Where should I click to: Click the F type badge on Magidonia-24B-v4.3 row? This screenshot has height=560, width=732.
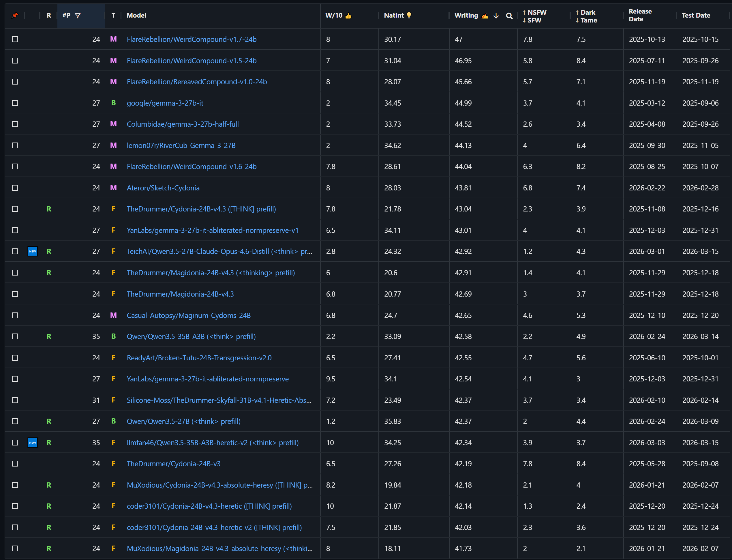(113, 294)
